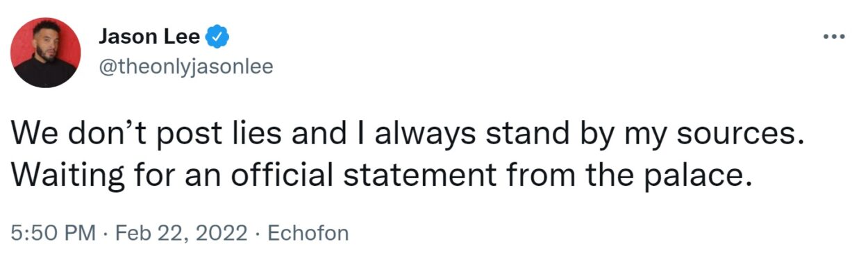The width and height of the screenshot is (868, 260).
Task: Click the Feb 22, 2022 date
Action: tap(181, 234)
